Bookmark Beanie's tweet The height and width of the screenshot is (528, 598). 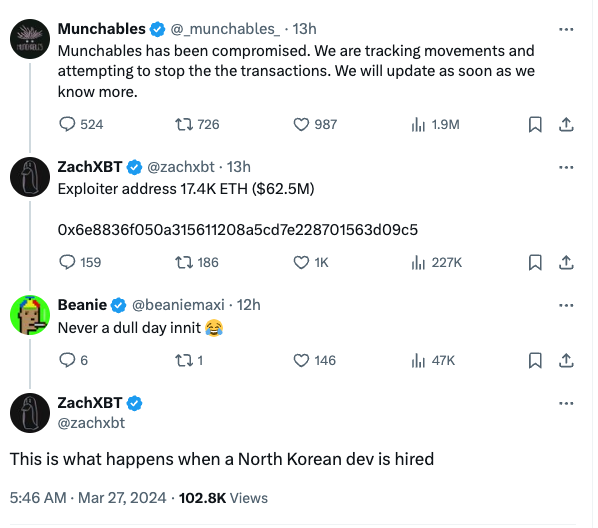click(x=535, y=361)
